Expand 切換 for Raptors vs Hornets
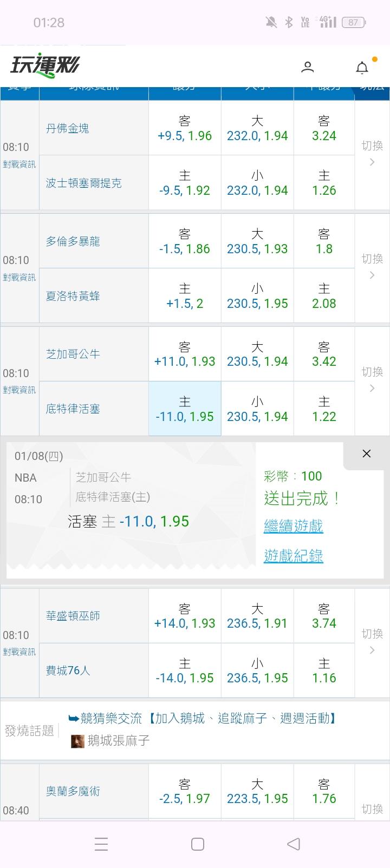The width and height of the screenshot is (390, 868). (372, 266)
